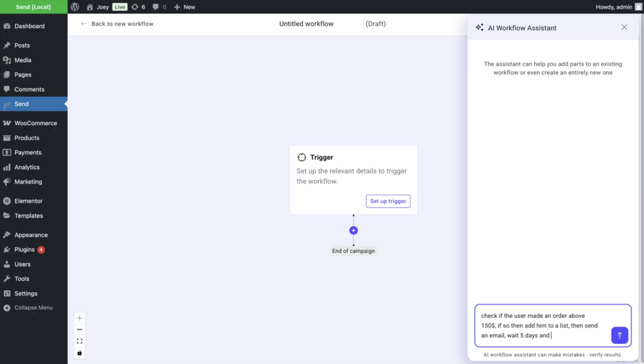Click the WooCommerce logo icon

click(7, 123)
